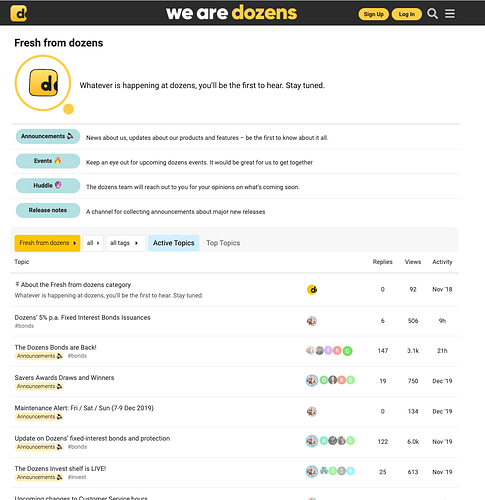Click the Sign Up button
This screenshot has height=500, width=485.
coord(373,14)
